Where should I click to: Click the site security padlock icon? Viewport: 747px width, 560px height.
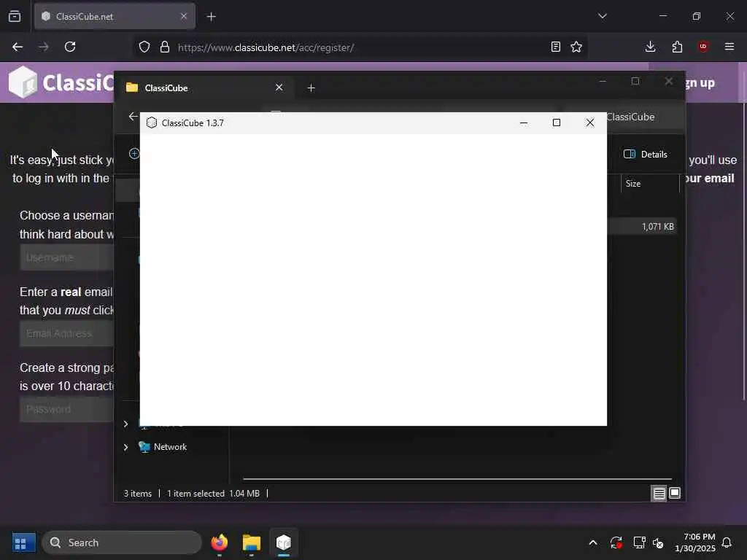click(165, 47)
